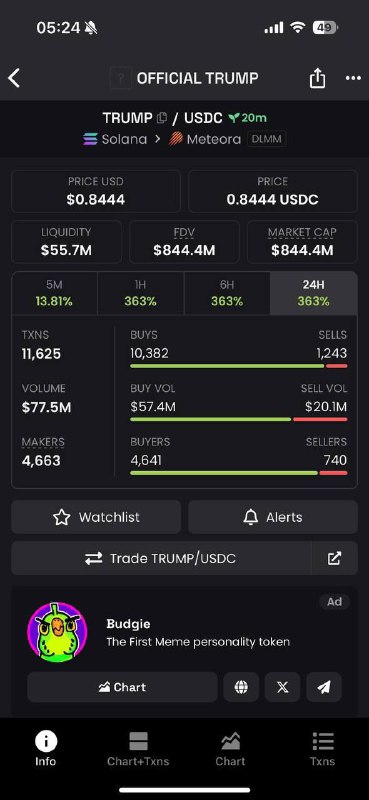Open Budgie Chart button
Screen dimensions: 369x800
pos(122,687)
